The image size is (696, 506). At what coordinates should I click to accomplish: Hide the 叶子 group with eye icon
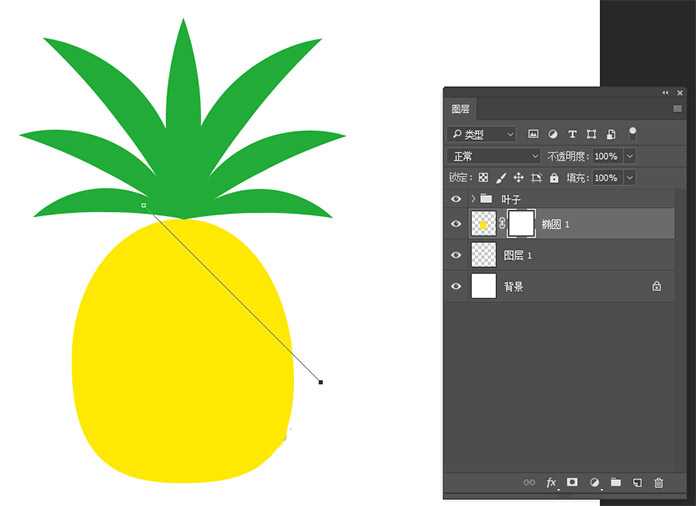(x=456, y=199)
